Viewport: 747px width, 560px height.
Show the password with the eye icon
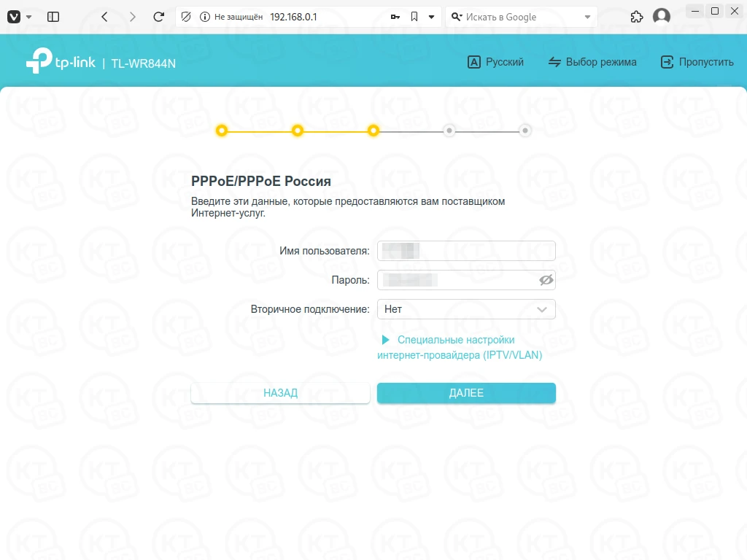coord(546,280)
